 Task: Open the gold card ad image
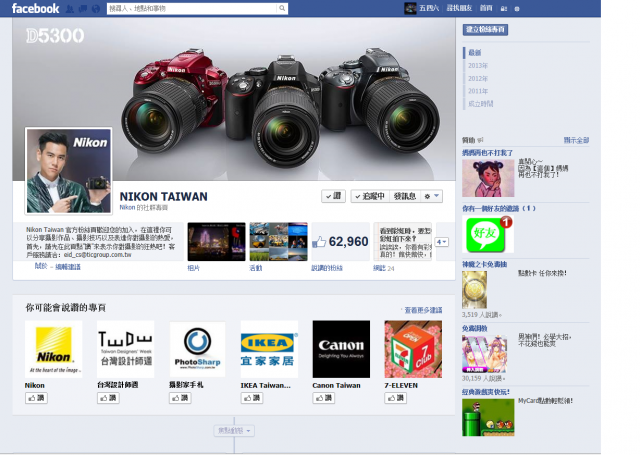coord(474,290)
